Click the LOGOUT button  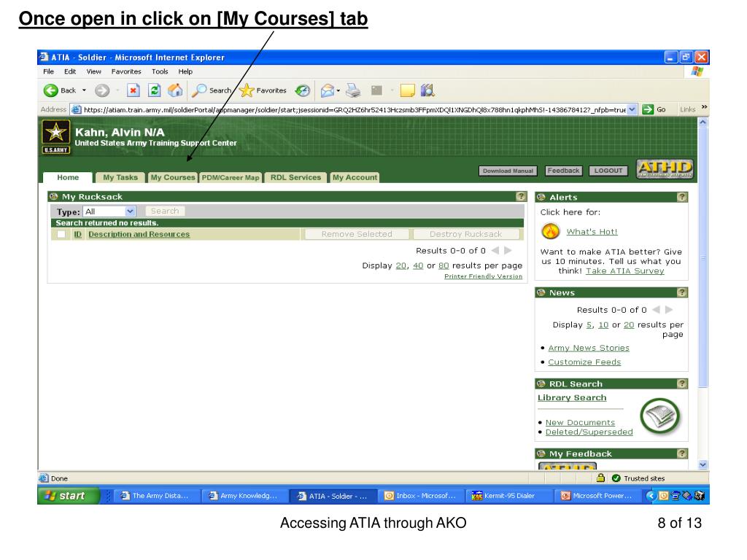[x=608, y=171]
